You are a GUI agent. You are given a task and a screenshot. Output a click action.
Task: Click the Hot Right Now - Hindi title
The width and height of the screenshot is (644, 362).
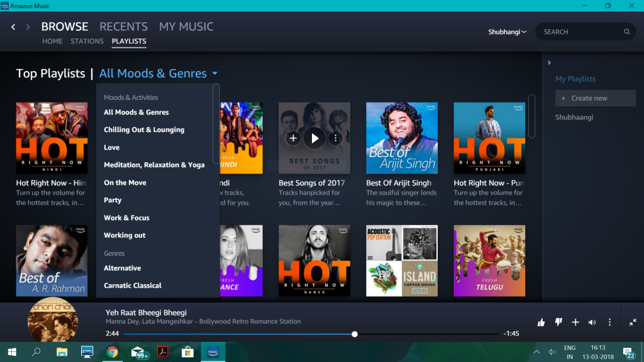click(x=52, y=183)
